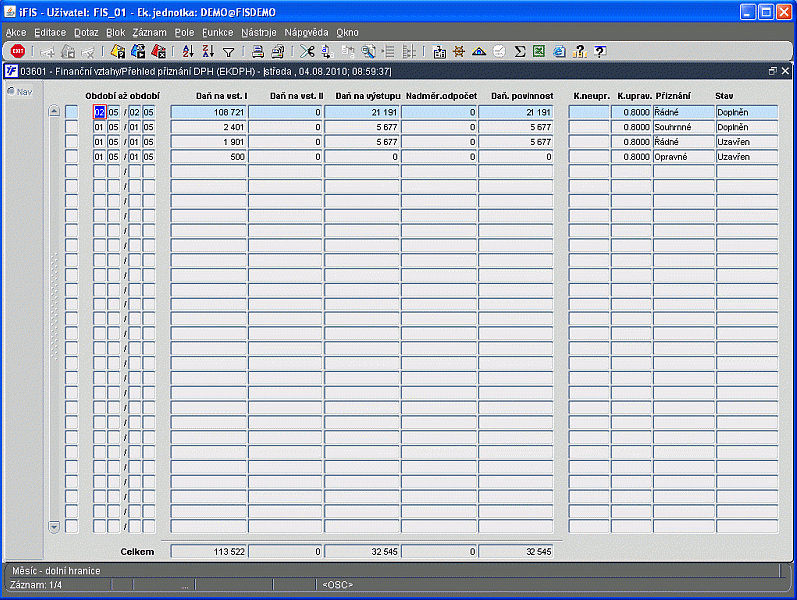The height and width of the screenshot is (600, 797).
Task: Open the Záznam menu
Action: pyautogui.click(x=149, y=33)
